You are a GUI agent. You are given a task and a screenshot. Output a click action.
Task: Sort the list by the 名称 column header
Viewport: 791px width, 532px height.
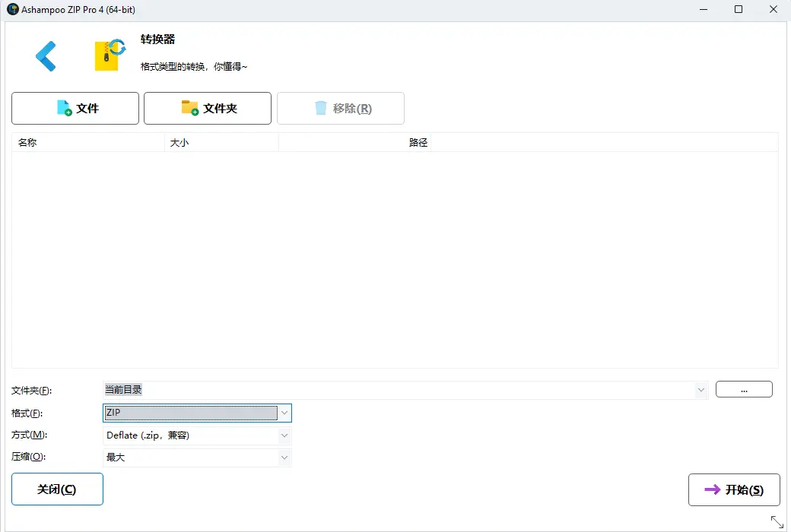(x=88, y=143)
